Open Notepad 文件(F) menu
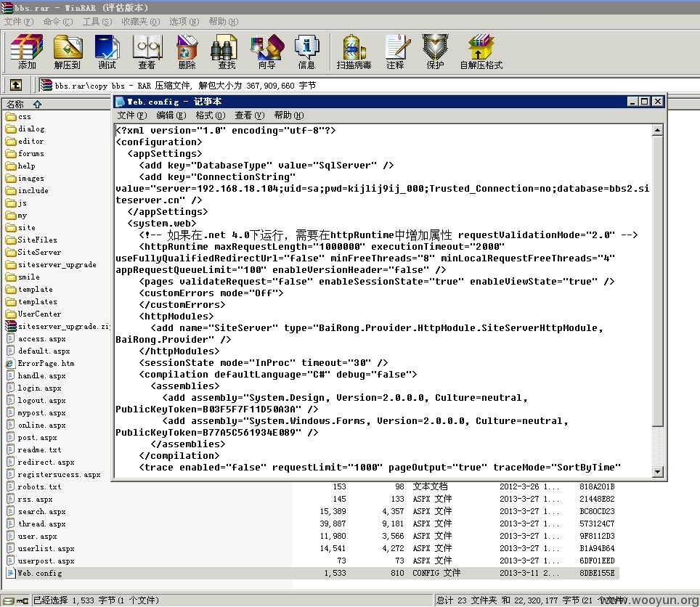 132,115
